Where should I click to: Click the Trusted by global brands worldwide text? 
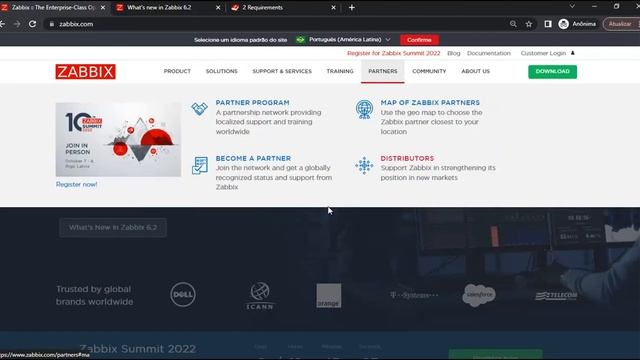coord(94,295)
